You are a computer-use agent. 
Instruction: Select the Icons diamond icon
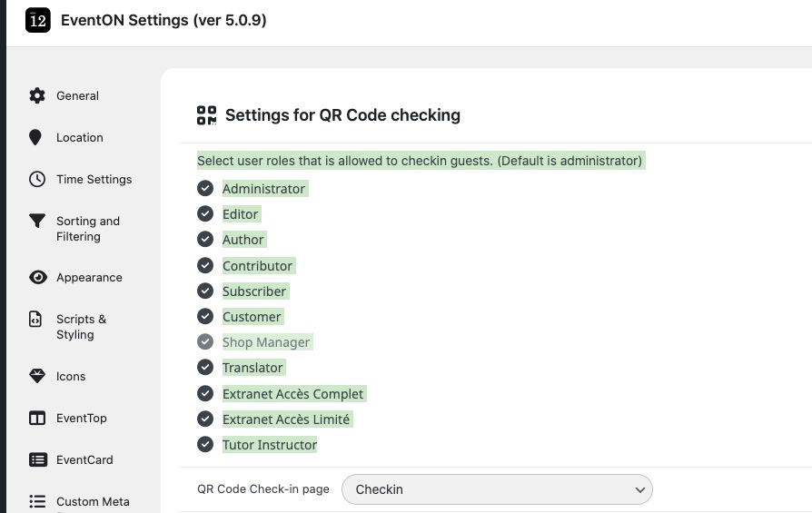[37, 376]
